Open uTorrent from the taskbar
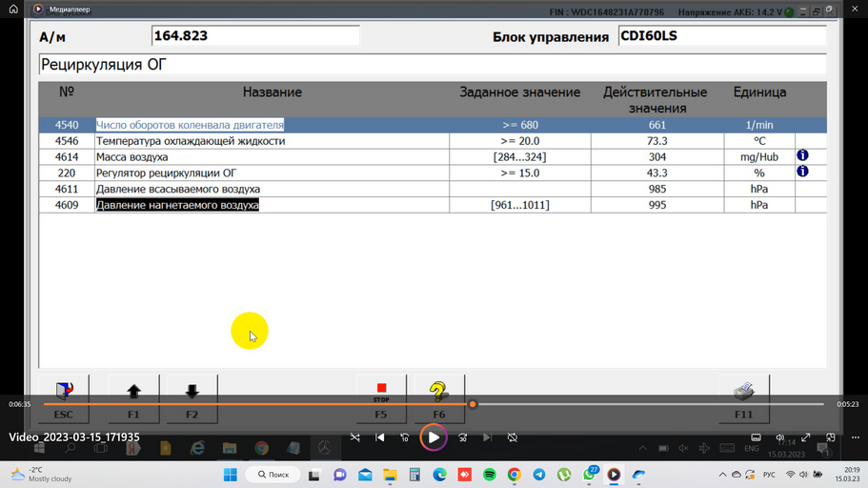This screenshot has width=868, height=488. click(x=564, y=475)
